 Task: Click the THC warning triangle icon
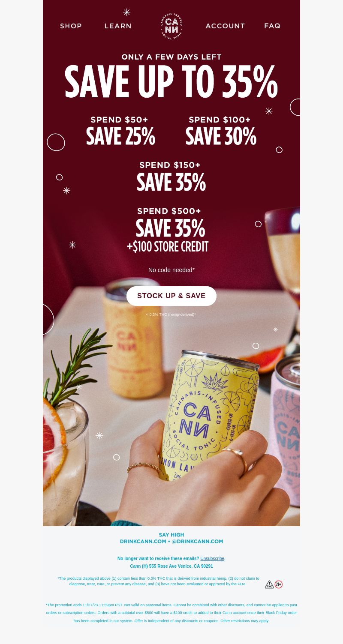click(269, 584)
